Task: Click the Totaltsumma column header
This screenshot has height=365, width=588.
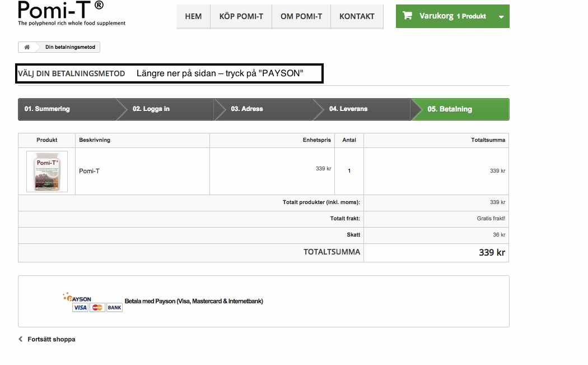Action: [x=488, y=140]
